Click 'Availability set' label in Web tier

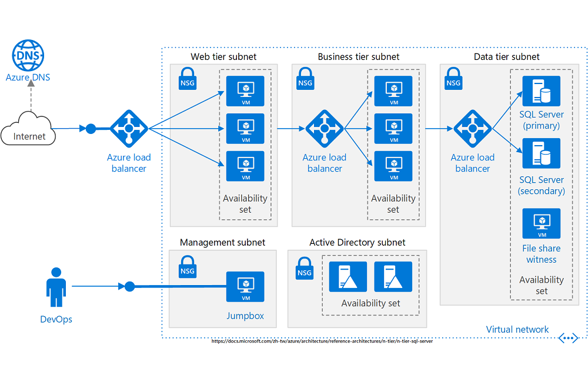point(245,203)
